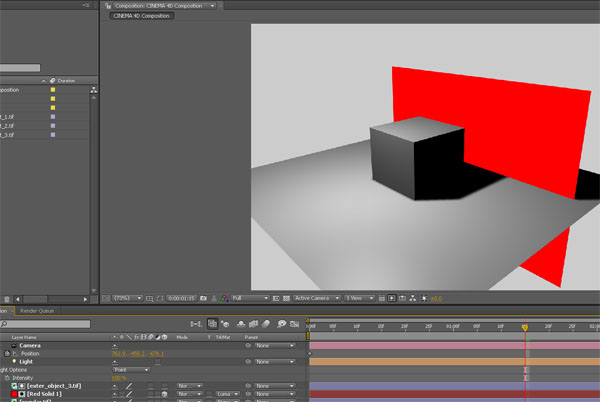Open the magnification dropdown showing 73%

(127, 298)
